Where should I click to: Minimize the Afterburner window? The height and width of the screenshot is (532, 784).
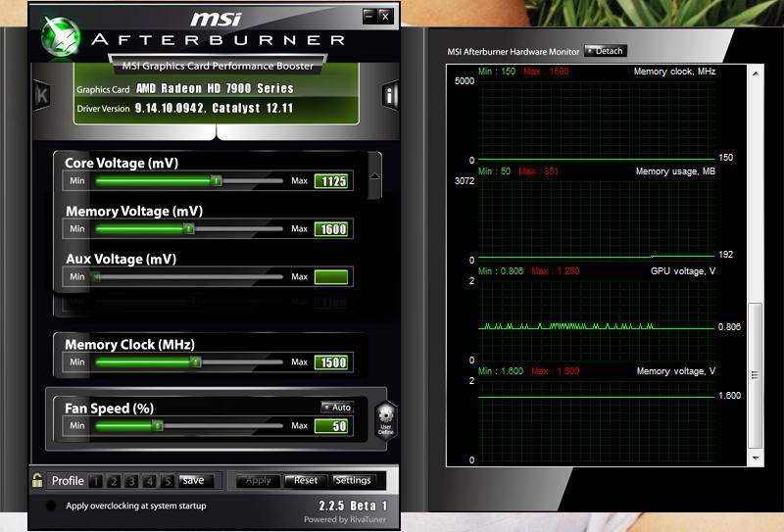369,16
